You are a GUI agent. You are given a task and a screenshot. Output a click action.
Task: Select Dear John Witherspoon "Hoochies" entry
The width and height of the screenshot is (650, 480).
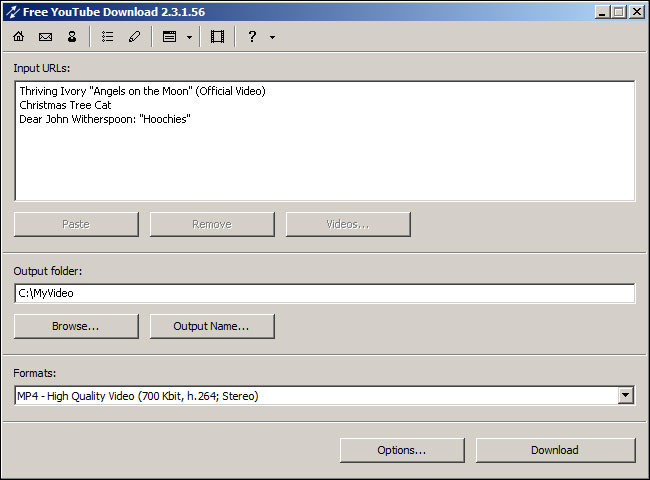coord(104,119)
